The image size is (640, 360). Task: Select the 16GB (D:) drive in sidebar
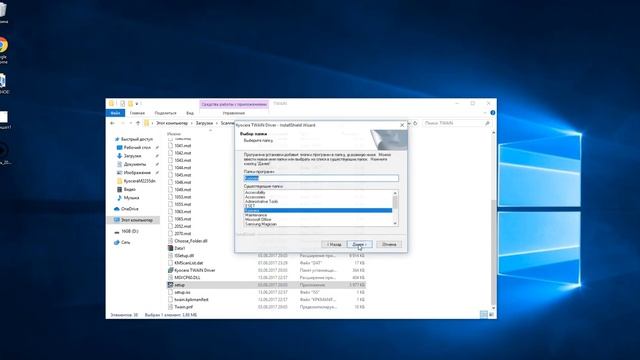click(130, 231)
